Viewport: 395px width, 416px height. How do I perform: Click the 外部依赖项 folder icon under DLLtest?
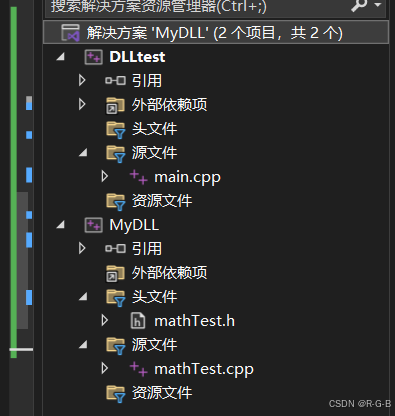115,105
